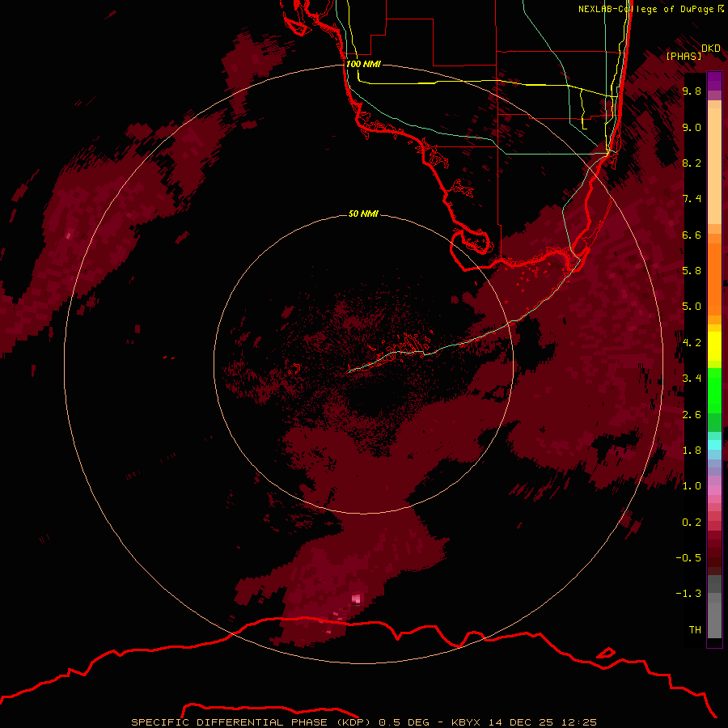This screenshot has width=728, height=728.
Task: Click the purple top segment of color bar
Action: [714, 81]
